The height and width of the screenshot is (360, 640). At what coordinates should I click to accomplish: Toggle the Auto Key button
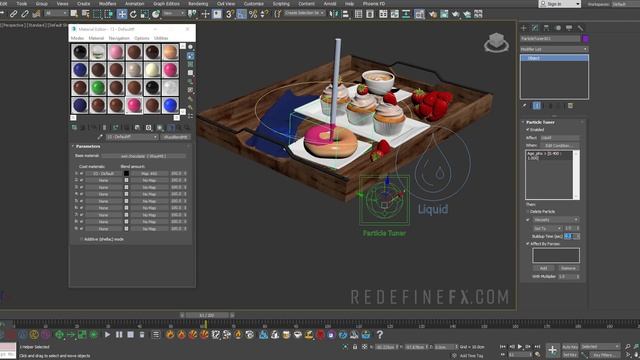(570, 347)
